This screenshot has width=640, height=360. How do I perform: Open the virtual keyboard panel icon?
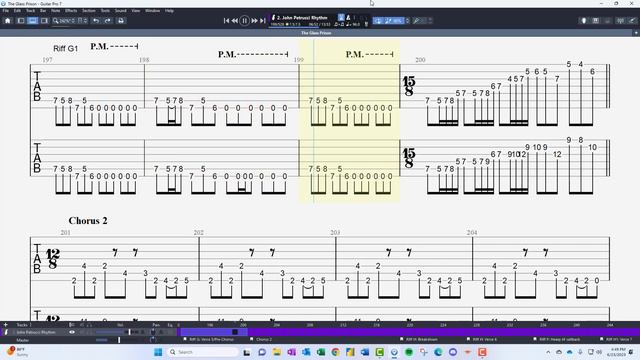coord(596,20)
